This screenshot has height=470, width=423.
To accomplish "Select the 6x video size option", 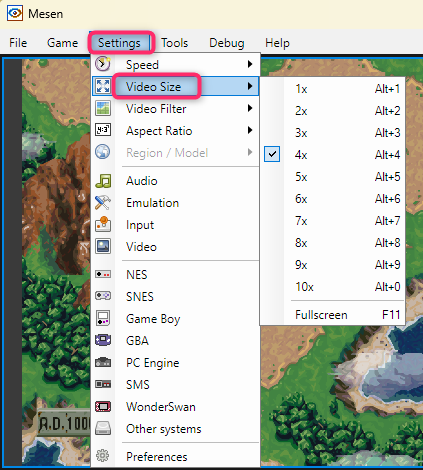I will [x=347, y=199].
